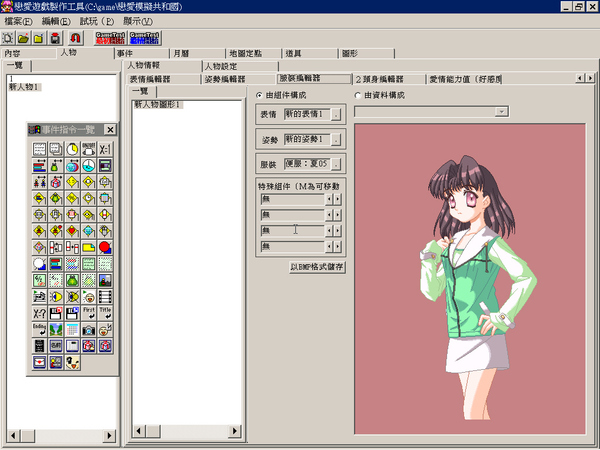Switch to the 內容 tab
Screen dimensions: 600x450
pos(29,54)
